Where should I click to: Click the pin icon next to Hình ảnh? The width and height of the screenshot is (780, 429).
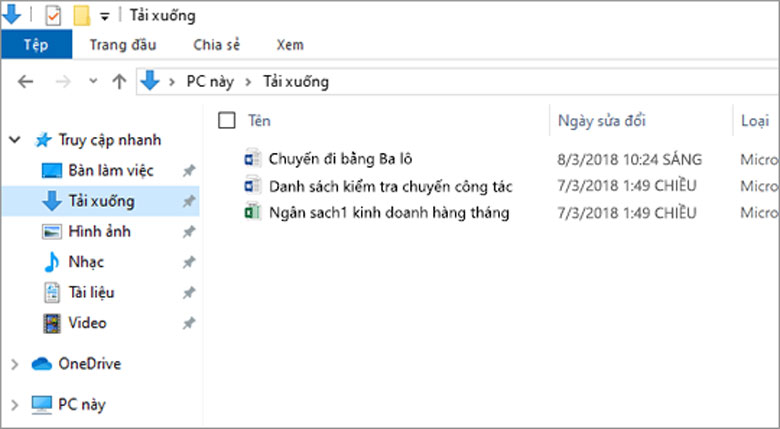point(189,232)
